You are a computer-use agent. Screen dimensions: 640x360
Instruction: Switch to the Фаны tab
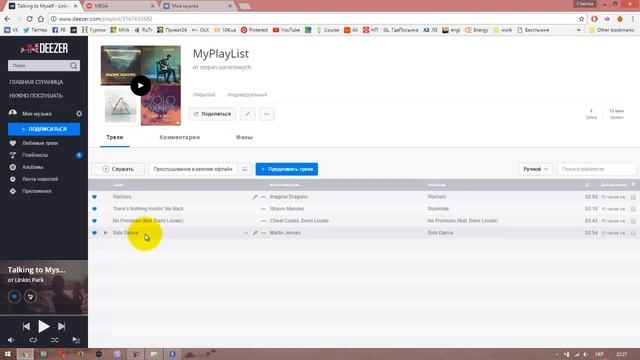[x=244, y=138]
